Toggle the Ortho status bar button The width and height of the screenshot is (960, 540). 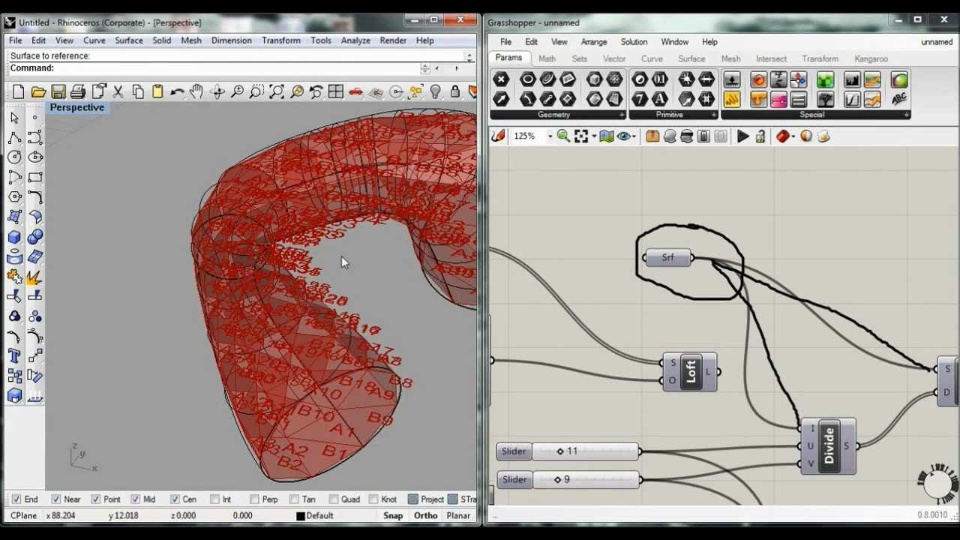(x=426, y=516)
